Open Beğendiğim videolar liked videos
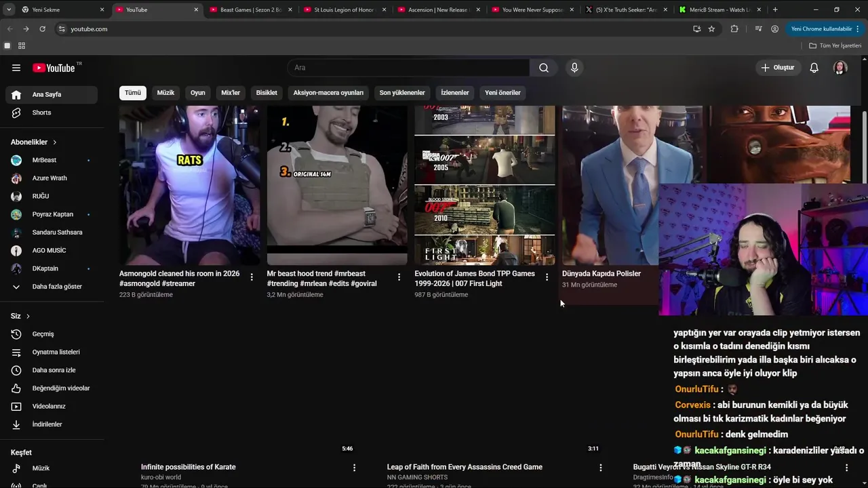 tap(52, 388)
